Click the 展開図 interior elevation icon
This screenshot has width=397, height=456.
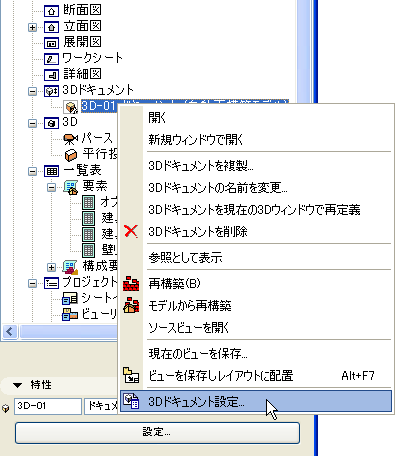(x=51, y=43)
